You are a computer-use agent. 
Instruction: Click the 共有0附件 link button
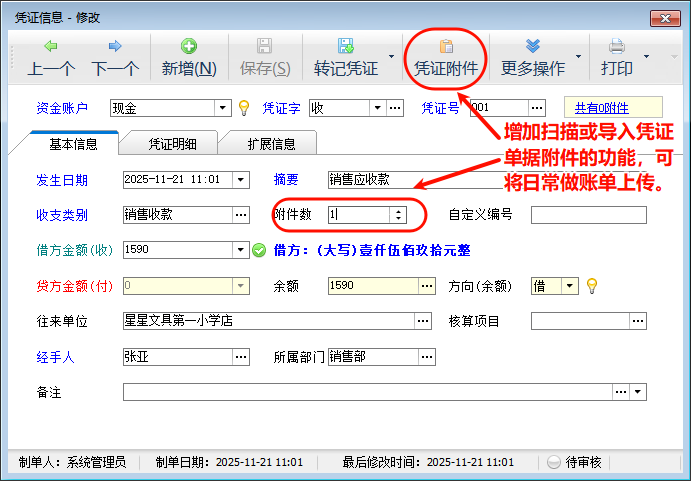click(613, 108)
